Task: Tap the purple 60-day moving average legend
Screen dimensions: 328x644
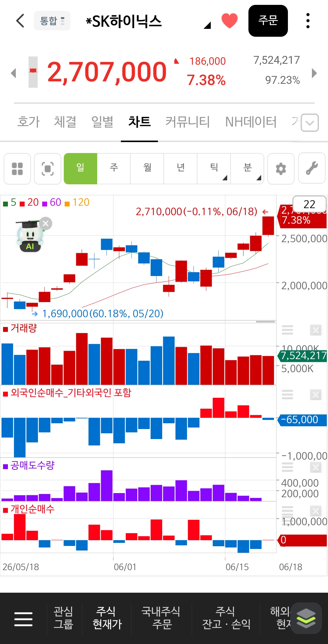Action: (52, 203)
